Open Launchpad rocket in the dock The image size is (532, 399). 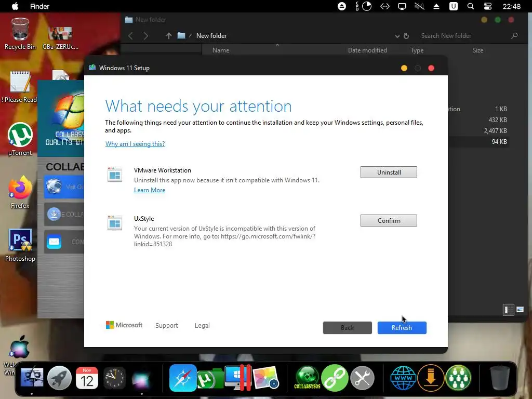pyautogui.click(x=59, y=378)
